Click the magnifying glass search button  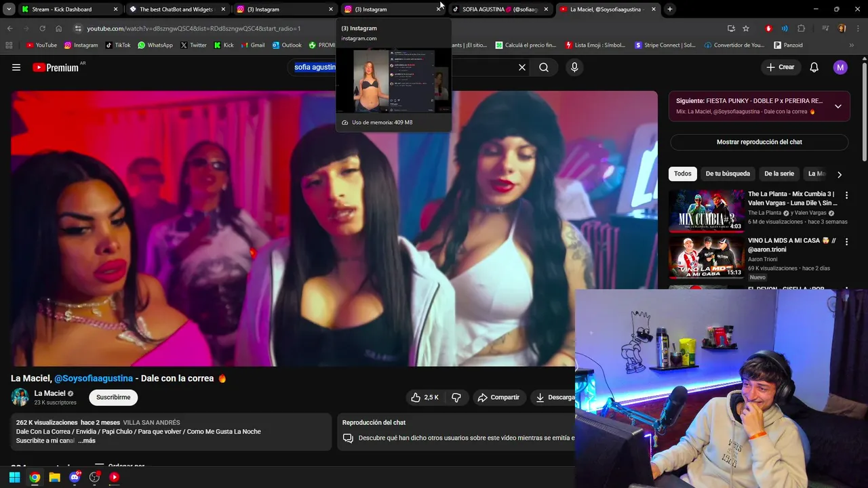544,67
